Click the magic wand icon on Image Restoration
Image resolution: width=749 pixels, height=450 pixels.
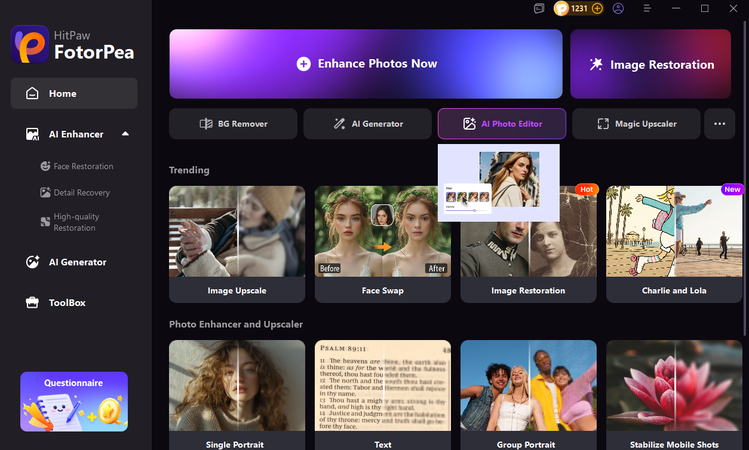click(596, 64)
